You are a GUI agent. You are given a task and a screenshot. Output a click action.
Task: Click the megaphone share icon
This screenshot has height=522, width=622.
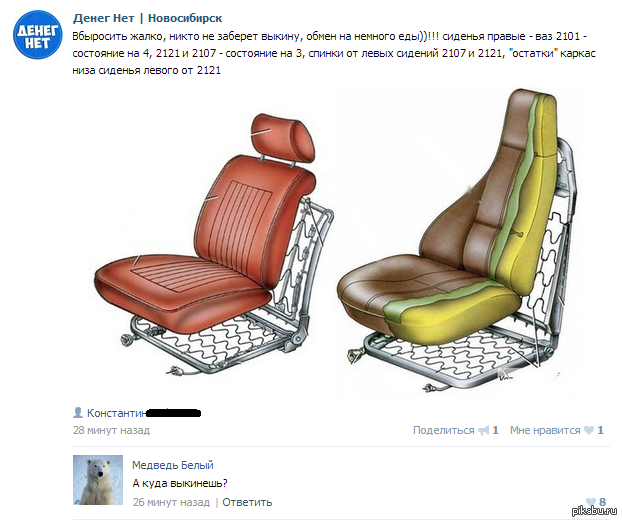(484, 430)
